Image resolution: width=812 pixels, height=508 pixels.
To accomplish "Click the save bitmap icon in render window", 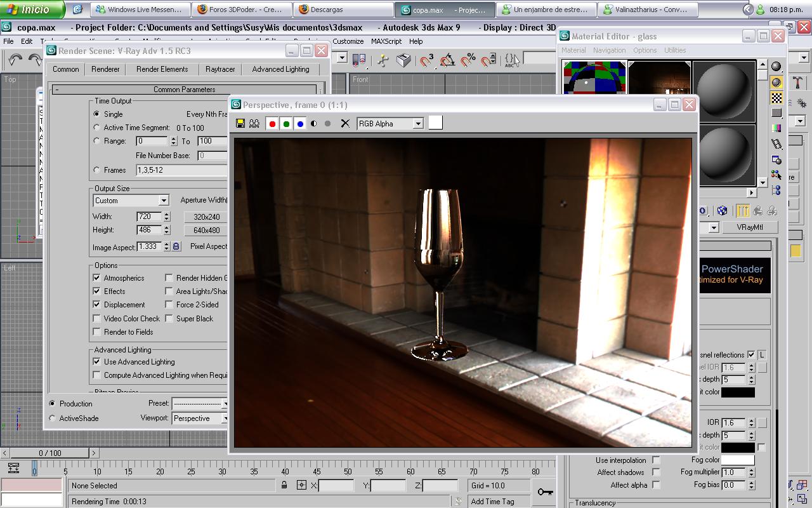I will 240,124.
